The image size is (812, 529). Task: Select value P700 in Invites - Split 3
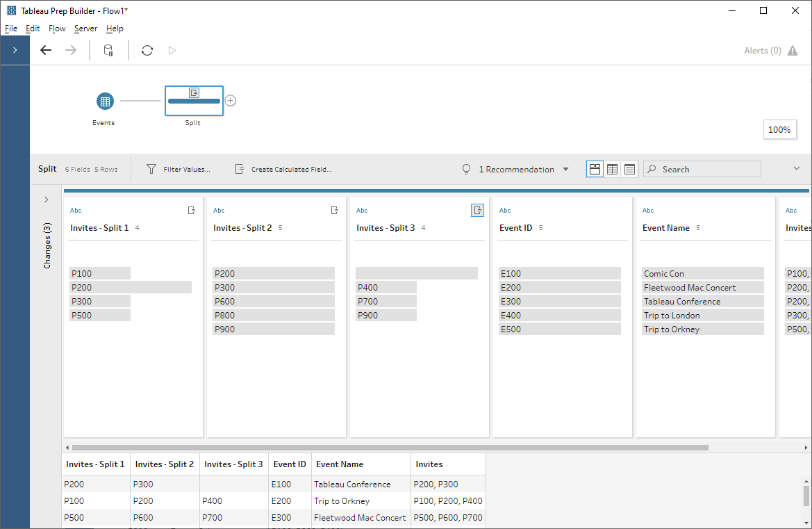point(386,302)
